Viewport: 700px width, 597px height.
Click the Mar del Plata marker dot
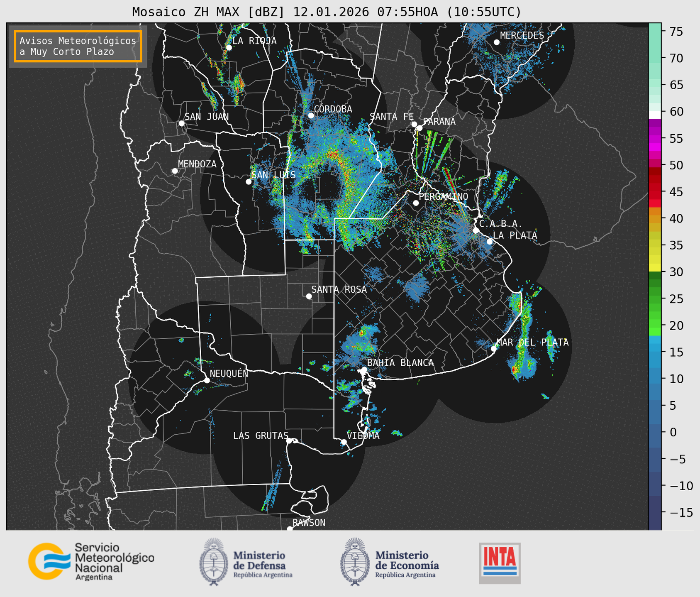click(x=494, y=349)
